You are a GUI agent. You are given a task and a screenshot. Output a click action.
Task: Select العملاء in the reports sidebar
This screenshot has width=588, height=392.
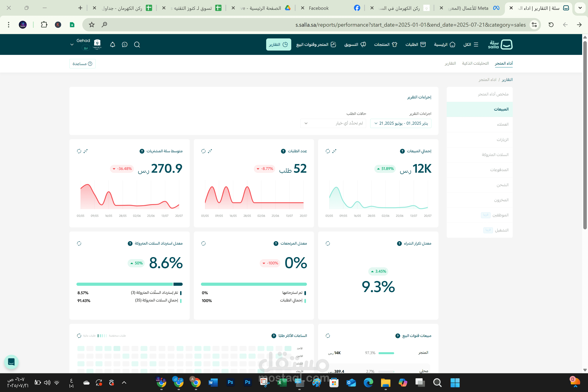click(503, 124)
